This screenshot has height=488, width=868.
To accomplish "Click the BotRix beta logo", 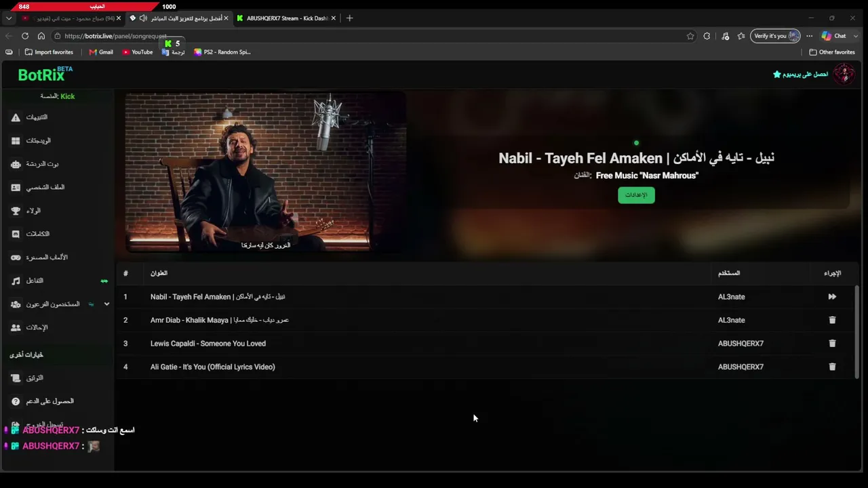I will 45,74.
